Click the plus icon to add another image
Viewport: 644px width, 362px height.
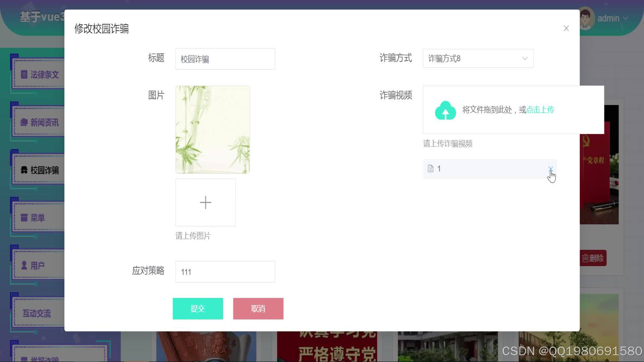[x=206, y=202]
